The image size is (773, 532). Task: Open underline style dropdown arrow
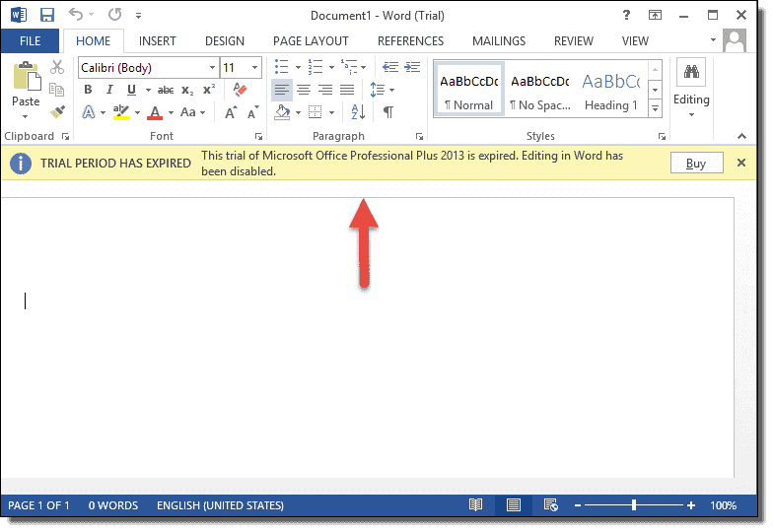tap(148, 91)
